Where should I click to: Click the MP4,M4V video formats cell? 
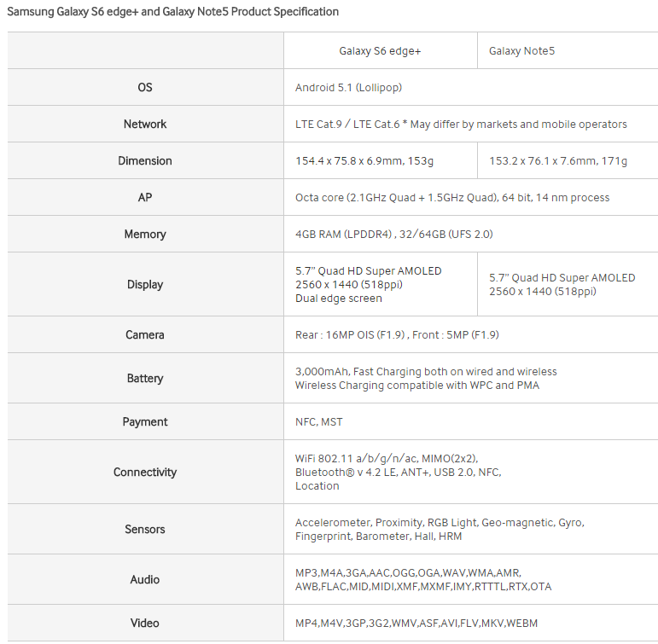(416, 624)
